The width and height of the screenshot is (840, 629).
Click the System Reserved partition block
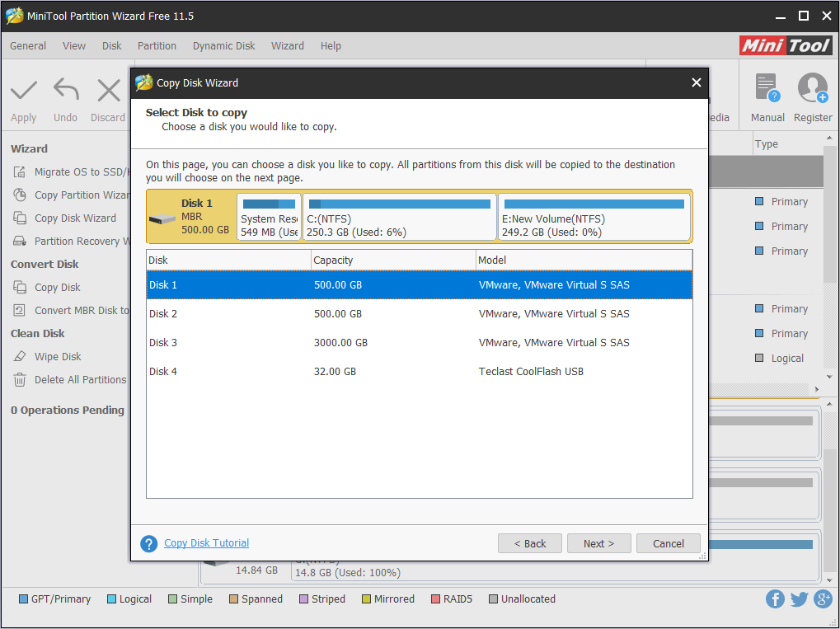point(269,217)
